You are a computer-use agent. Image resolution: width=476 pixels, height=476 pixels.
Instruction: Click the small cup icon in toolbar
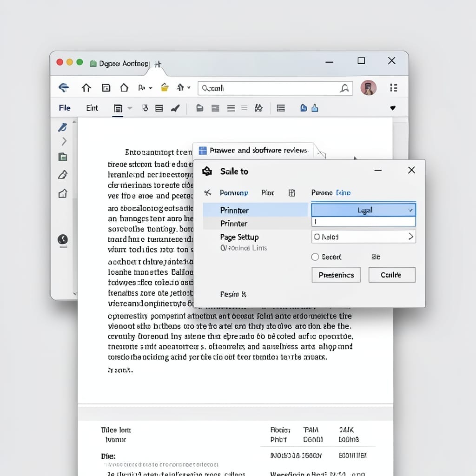point(145,108)
